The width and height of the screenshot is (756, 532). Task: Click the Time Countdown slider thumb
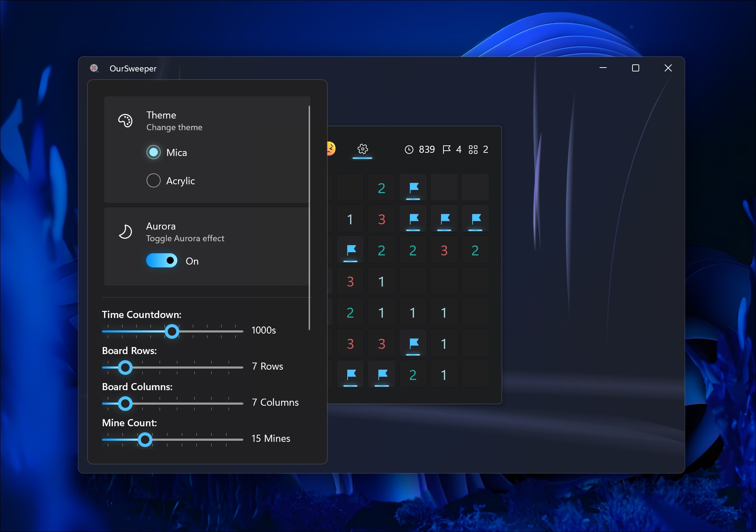(172, 331)
